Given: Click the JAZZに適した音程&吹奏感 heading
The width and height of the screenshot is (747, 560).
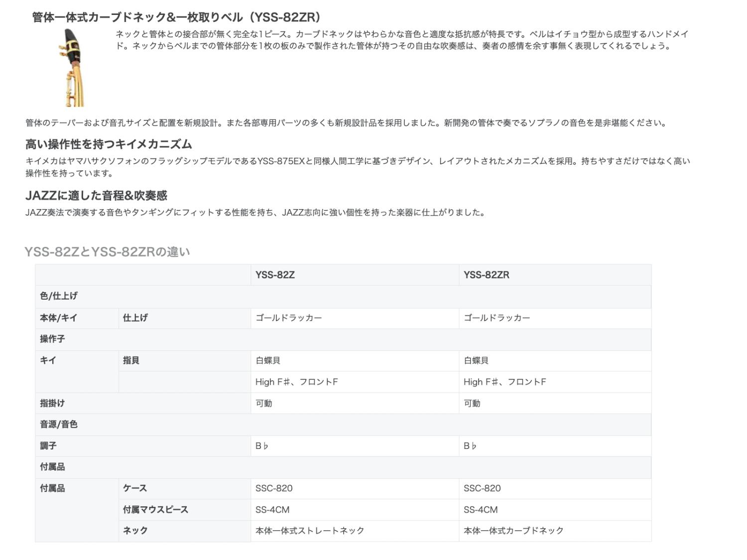Looking at the screenshot, I should (x=96, y=196).
